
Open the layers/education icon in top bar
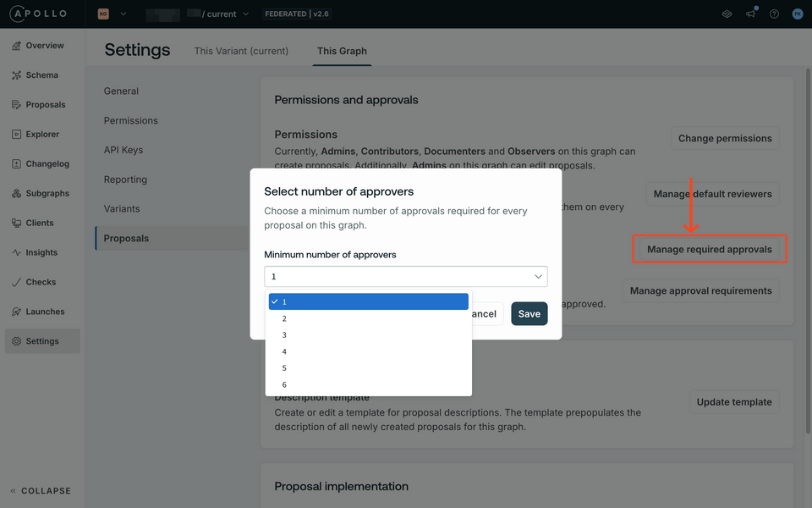tap(727, 14)
